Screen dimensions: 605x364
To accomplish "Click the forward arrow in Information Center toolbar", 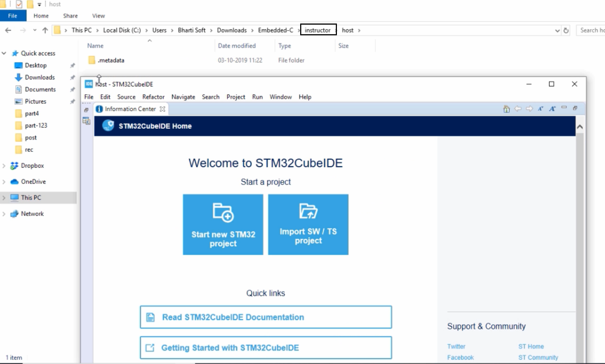I will point(529,108).
